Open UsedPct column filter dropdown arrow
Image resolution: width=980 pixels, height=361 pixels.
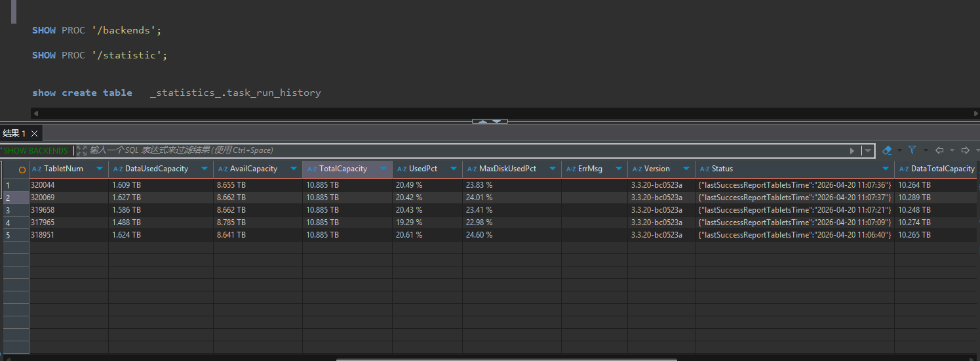pos(454,169)
